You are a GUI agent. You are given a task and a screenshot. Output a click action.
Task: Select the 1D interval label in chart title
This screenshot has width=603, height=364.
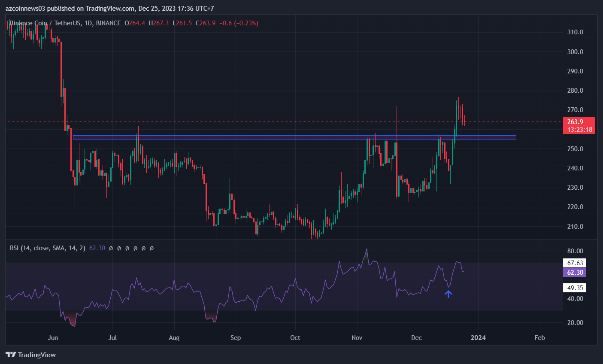click(x=88, y=23)
